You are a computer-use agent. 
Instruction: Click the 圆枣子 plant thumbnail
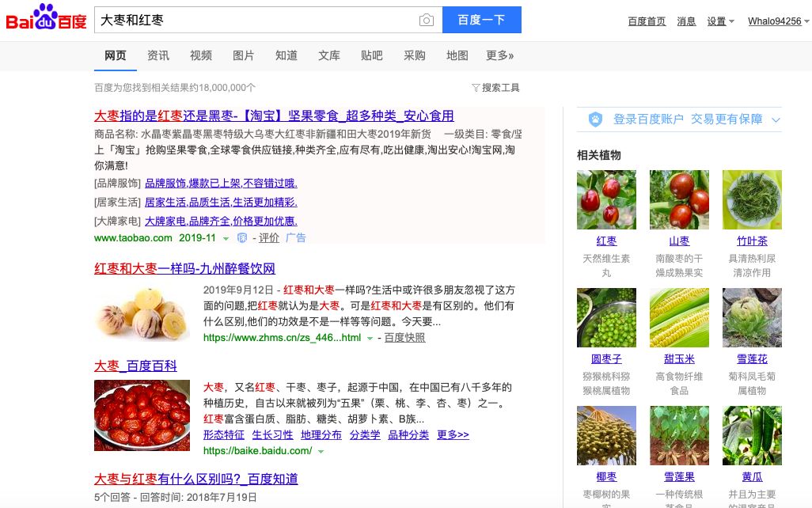pyautogui.click(x=606, y=317)
